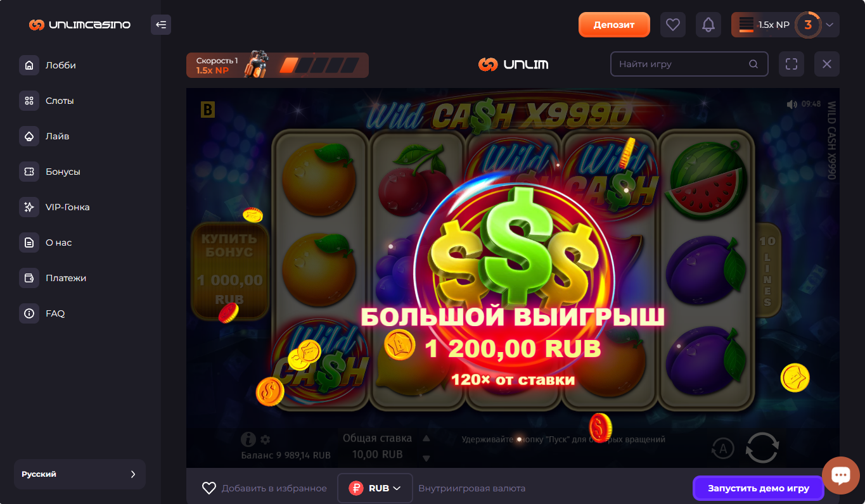Focus the Найти игру search field
This screenshot has width=865, height=504.
click(689, 64)
